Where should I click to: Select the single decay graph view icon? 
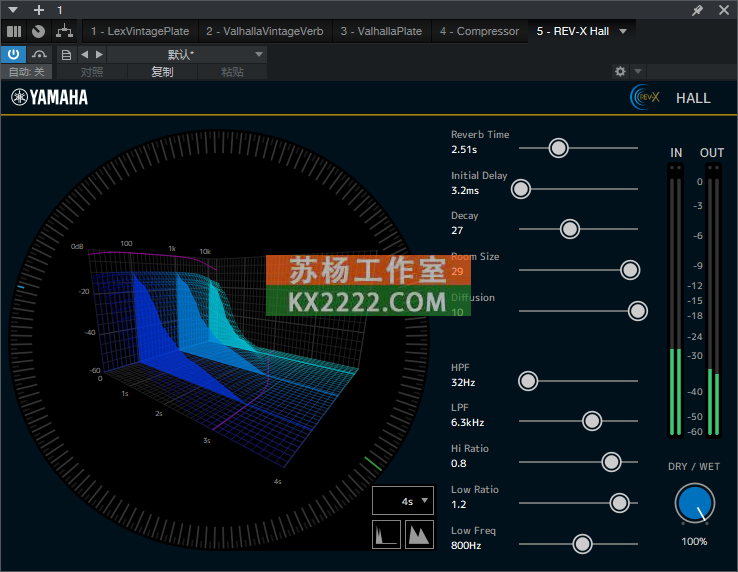386,534
